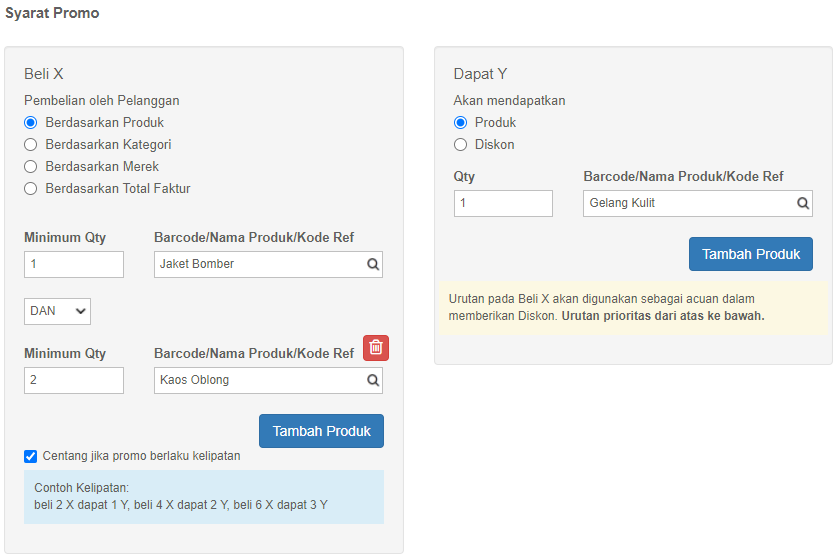Click the Gelang Kulit product field
Image resolution: width=840 pixels, height=559 pixels.
pos(698,204)
